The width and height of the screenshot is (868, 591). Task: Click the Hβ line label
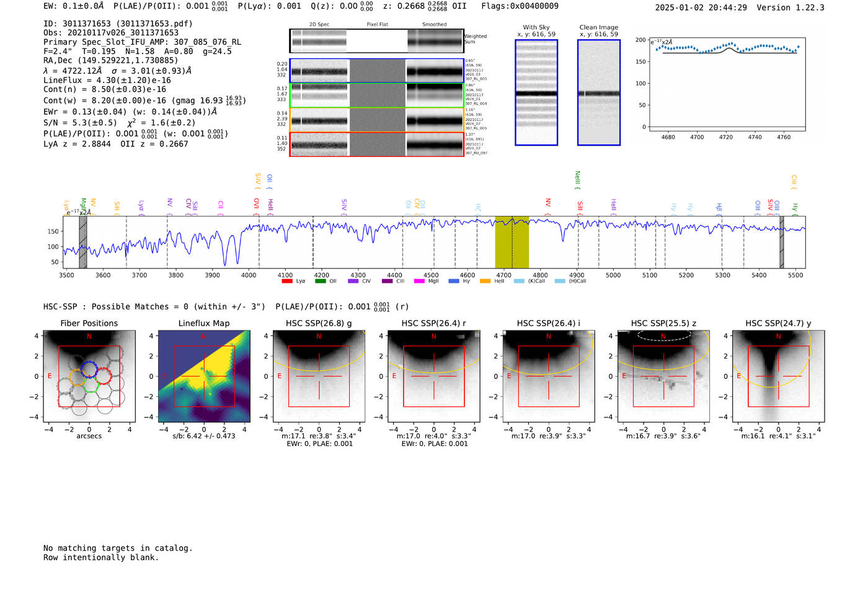click(719, 208)
